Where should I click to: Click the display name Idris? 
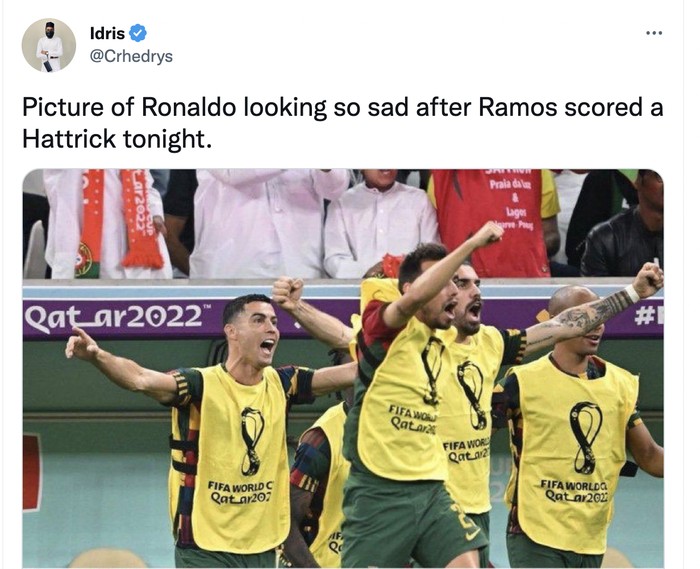(107, 33)
